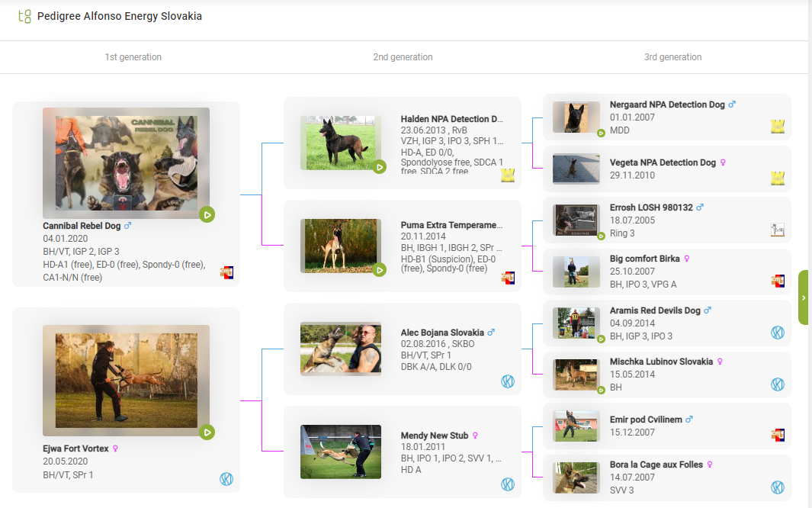
Task: Select the 1st generation column header
Action: point(133,57)
